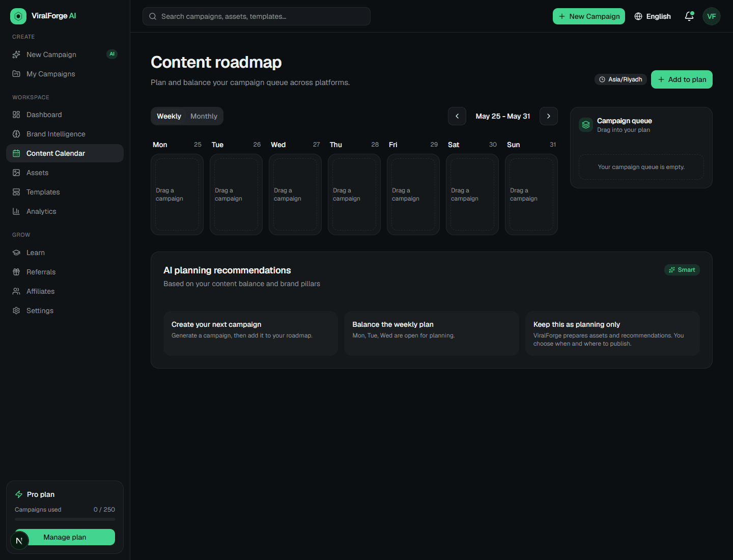Click the Dashboard grid icon
733x560 pixels.
point(16,115)
